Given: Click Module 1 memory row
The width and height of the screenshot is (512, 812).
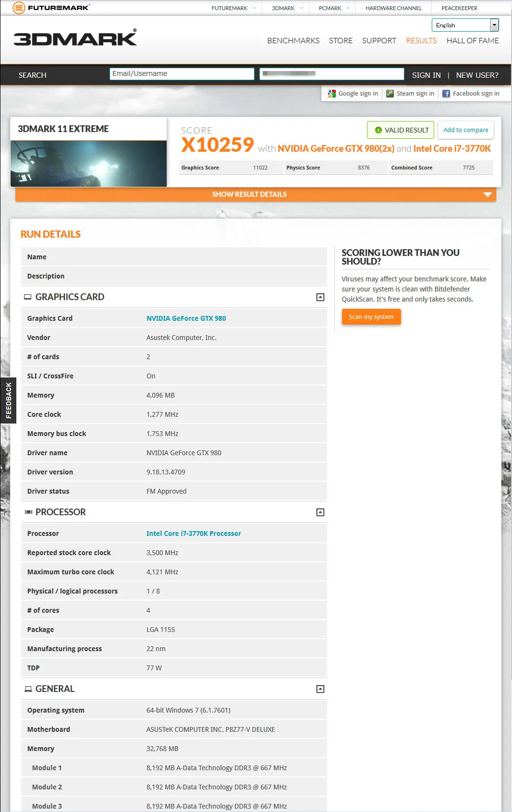Looking at the screenshot, I should [174, 768].
